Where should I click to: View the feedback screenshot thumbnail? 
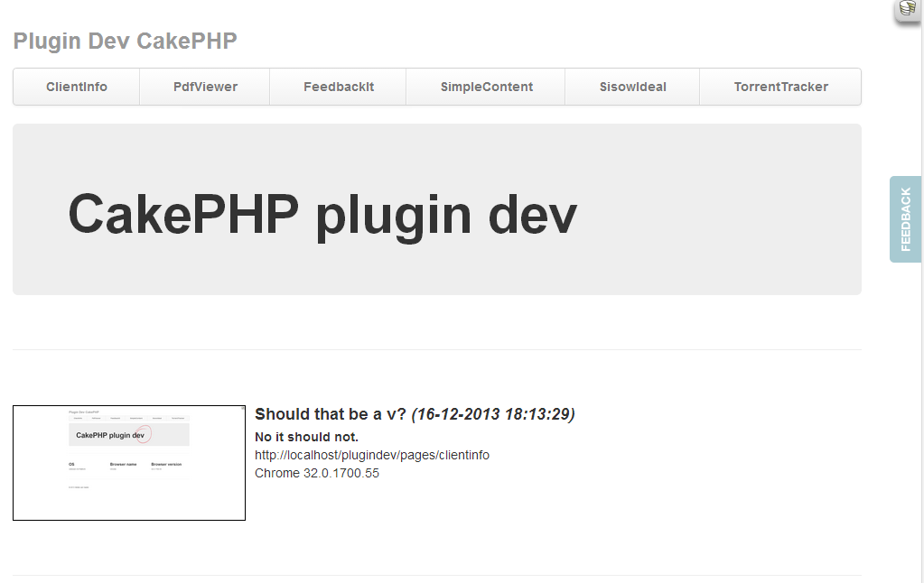(129, 463)
